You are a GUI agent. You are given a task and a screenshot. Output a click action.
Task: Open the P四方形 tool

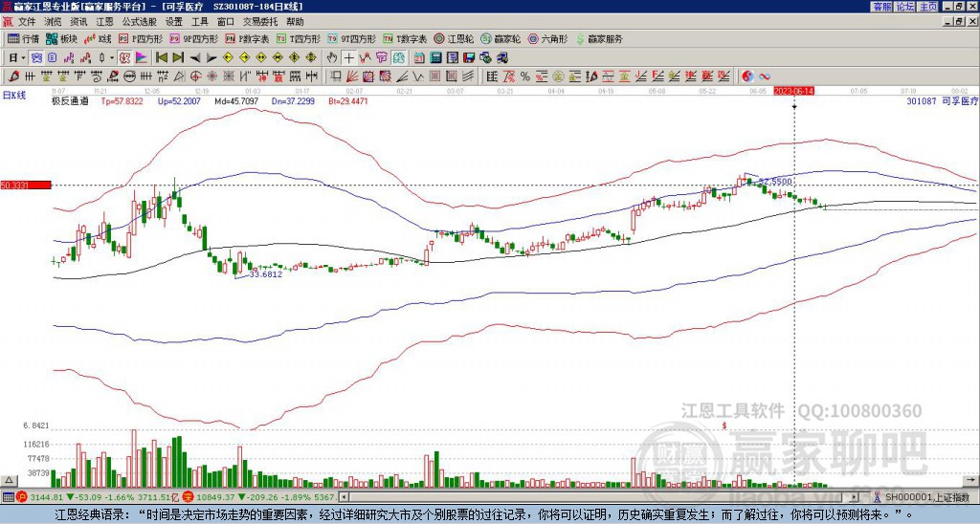[141, 38]
